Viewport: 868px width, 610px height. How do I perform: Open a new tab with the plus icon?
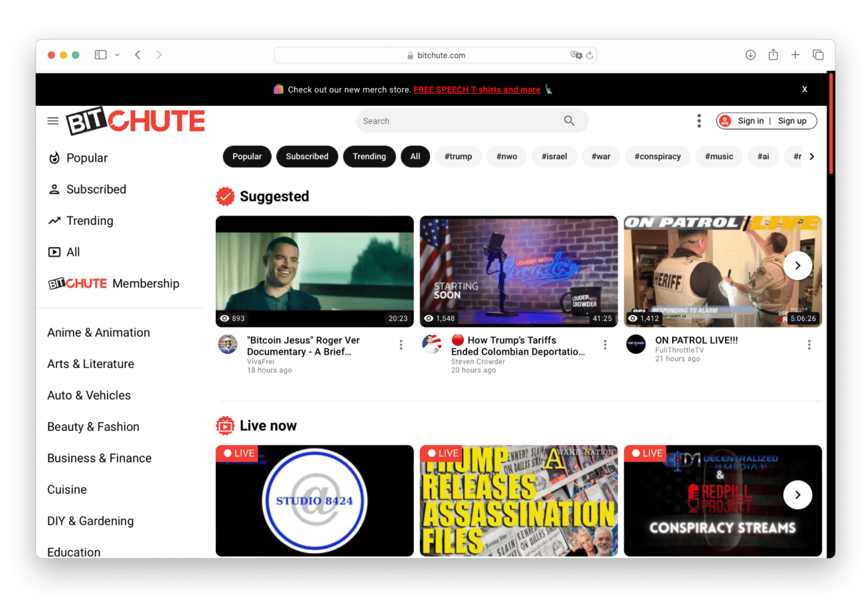(795, 55)
